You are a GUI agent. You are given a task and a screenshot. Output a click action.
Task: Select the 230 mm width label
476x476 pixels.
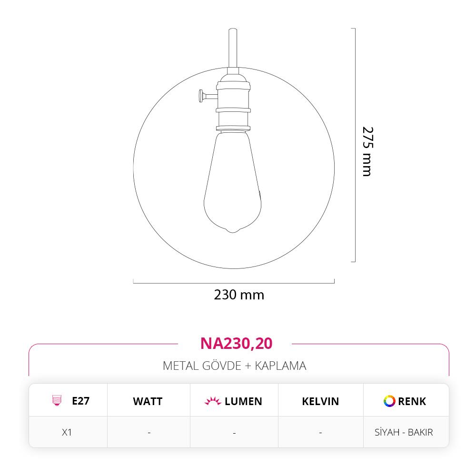click(239, 295)
